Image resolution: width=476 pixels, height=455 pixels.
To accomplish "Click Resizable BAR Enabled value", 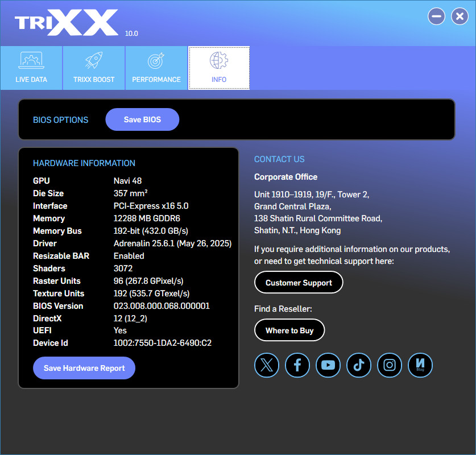I will click(x=129, y=256).
